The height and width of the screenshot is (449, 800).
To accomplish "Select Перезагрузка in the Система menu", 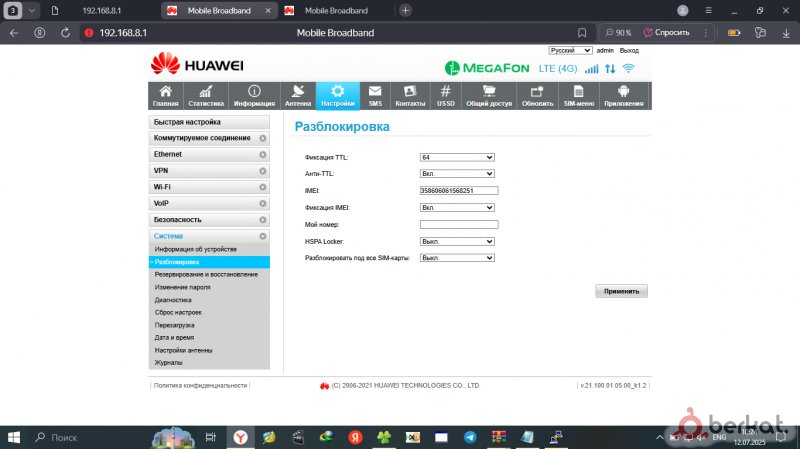I will point(174,325).
